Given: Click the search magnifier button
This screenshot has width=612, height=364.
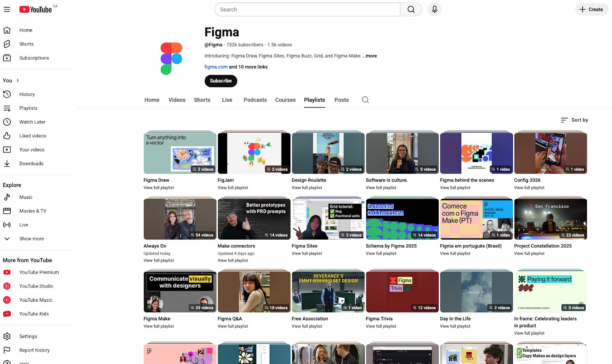Looking at the screenshot, I should 411,10.
